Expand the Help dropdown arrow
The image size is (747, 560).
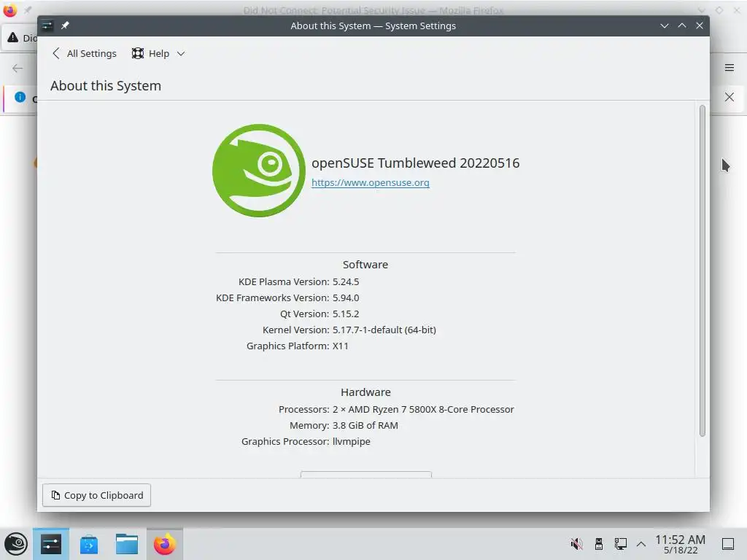[181, 54]
